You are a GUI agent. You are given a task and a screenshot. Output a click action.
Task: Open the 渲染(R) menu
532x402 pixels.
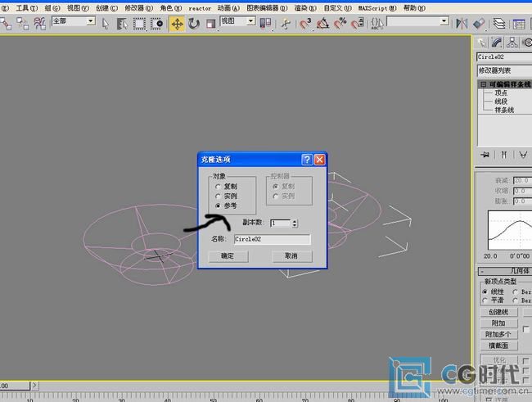point(305,8)
